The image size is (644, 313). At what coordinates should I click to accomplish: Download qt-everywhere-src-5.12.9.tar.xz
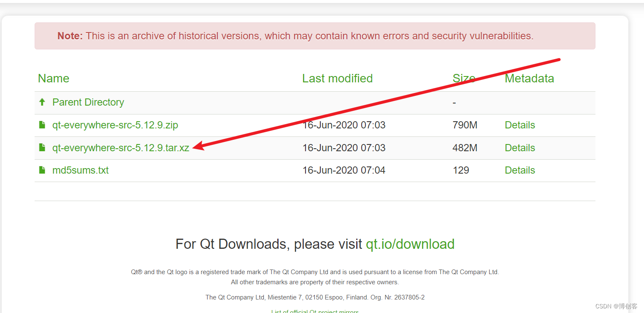point(120,148)
